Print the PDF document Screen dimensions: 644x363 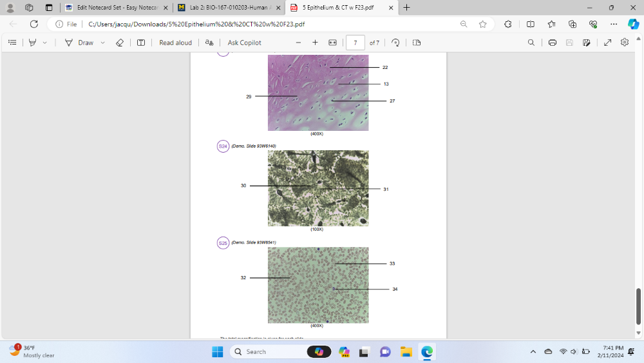tap(552, 43)
